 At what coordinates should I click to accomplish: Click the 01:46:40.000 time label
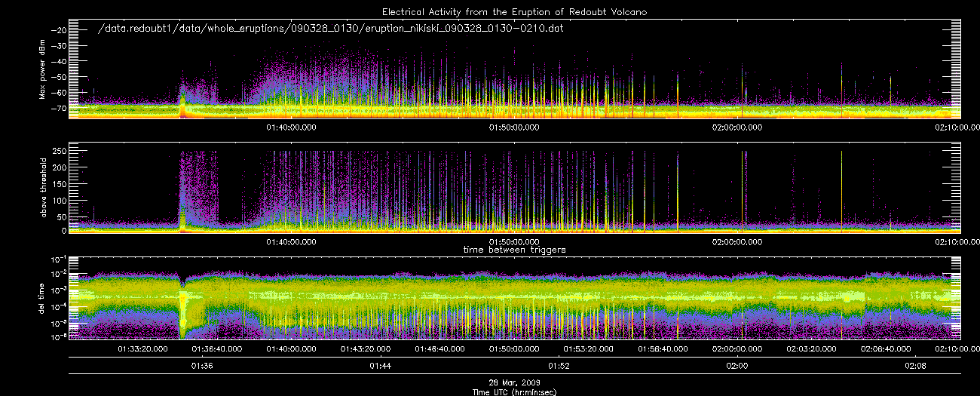tap(440, 349)
